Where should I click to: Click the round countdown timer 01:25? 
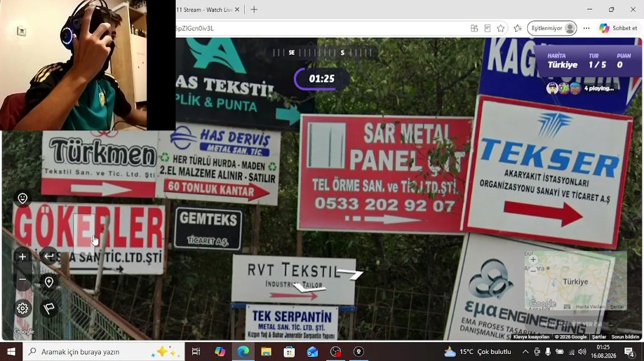tap(321, 79)
